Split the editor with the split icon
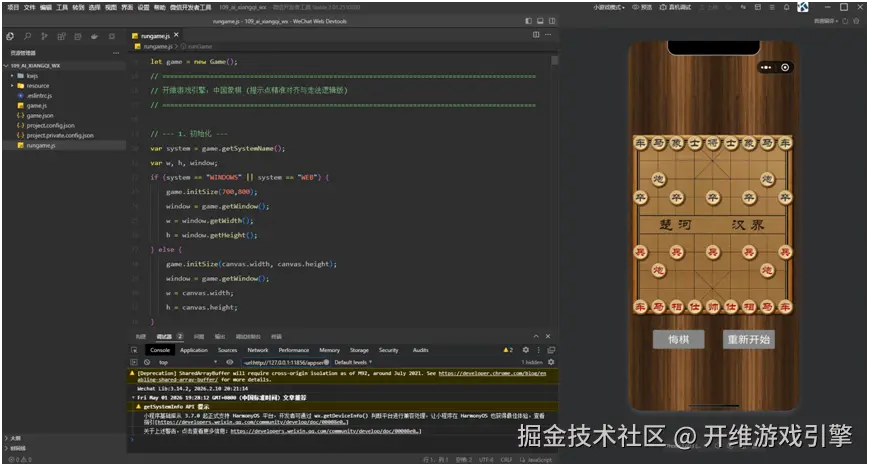The height and width of the screenshot is (466, 869). pyautogui.click(x=536, y=35)
